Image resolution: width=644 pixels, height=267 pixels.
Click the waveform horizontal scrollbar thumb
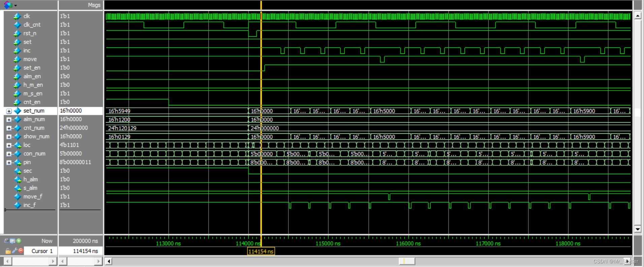(407, 261)
